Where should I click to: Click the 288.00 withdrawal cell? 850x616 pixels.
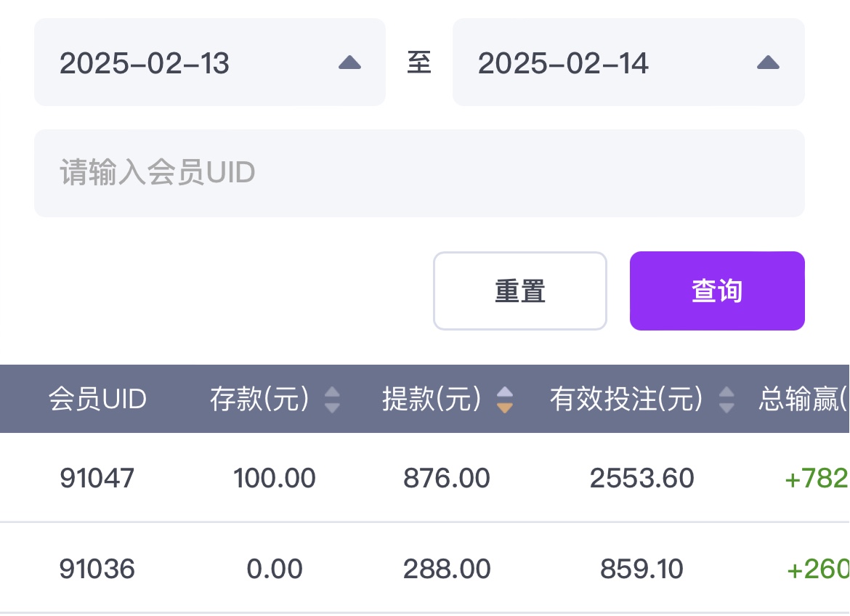coord(447,569)
